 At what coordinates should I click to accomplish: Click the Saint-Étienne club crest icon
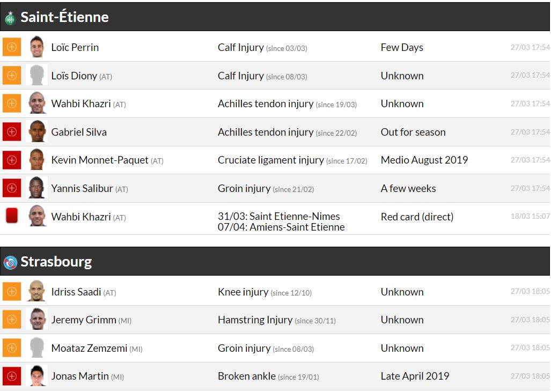tap(10, 18)
